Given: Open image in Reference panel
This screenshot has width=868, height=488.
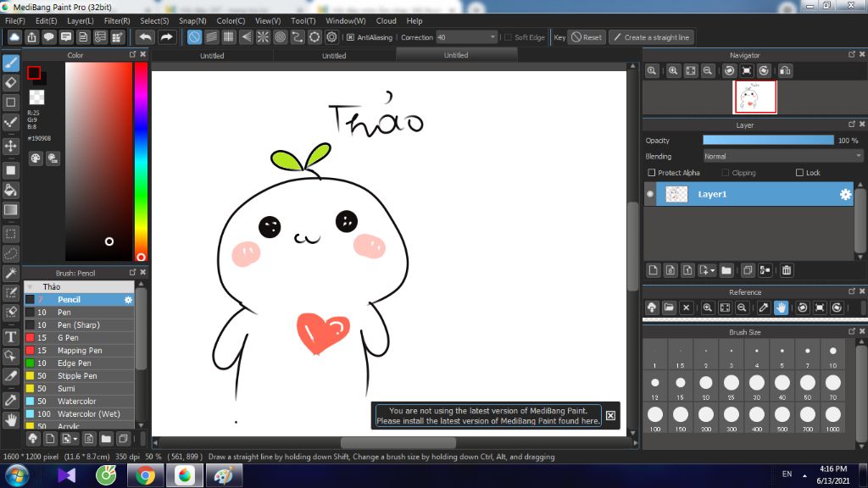Looking at the screenshot, I should [x=669, y=308].
